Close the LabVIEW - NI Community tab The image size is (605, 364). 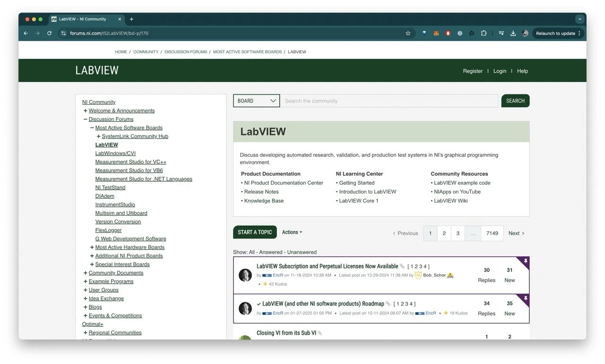(x=120, y=19)
